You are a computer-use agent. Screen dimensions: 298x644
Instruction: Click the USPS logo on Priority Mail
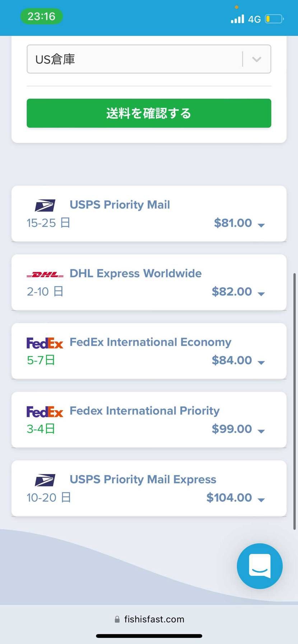(x=45, y=205)
